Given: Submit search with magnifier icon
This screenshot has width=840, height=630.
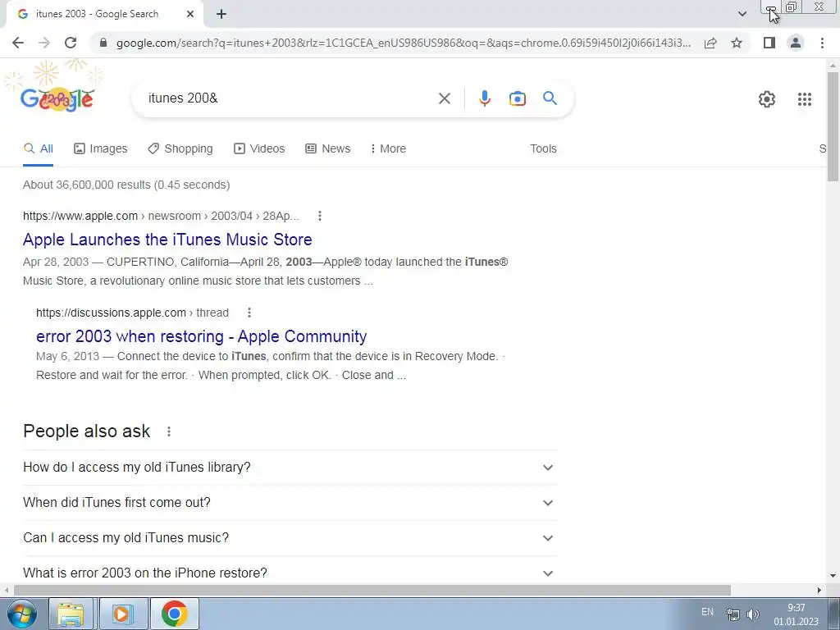Looking at the screenshot, I should 550,98.
